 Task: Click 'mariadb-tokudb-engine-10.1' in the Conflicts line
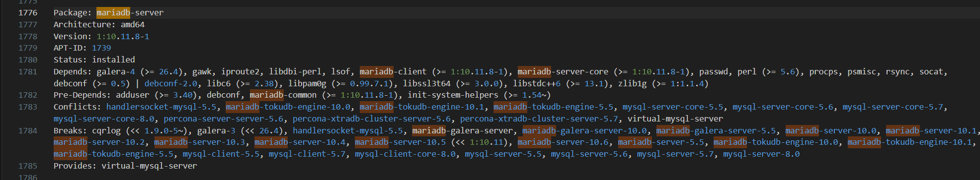[422, 107]
